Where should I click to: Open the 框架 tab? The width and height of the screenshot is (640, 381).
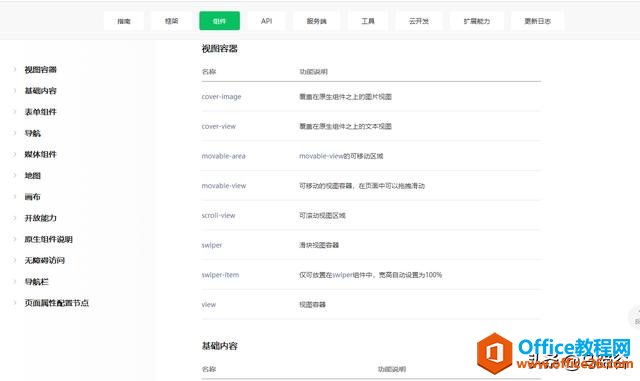[x=171, y=21]
